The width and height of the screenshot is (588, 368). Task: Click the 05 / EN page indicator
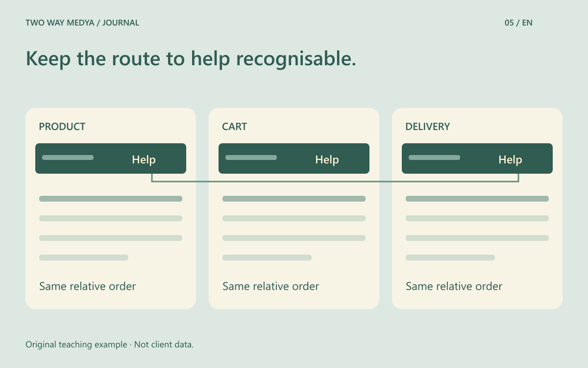coord(518,23)
